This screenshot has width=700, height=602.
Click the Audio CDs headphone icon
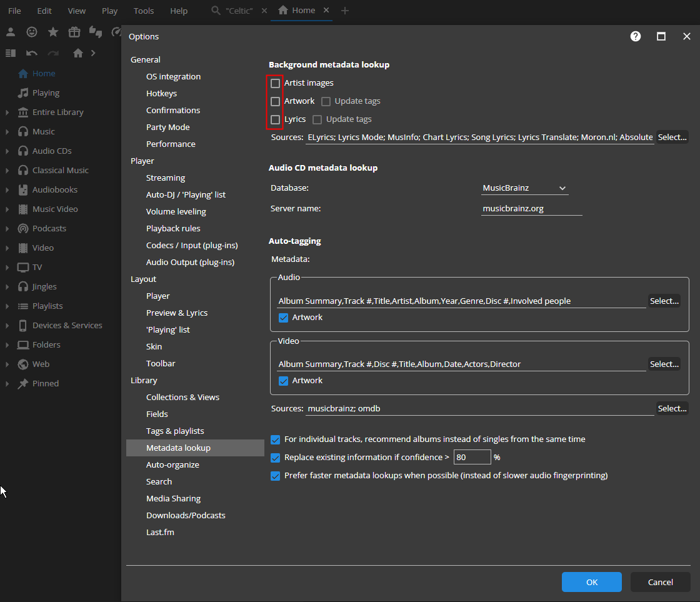(x=23, y=151)
